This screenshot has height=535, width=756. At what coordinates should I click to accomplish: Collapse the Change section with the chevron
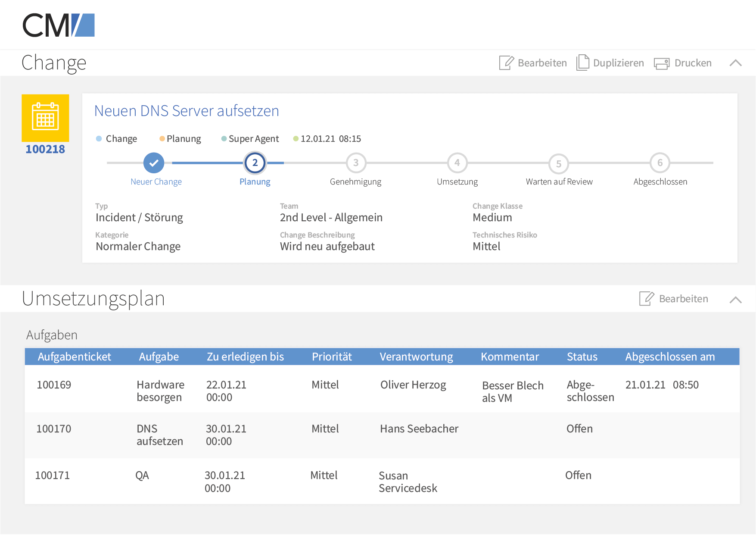pos(735,63)
